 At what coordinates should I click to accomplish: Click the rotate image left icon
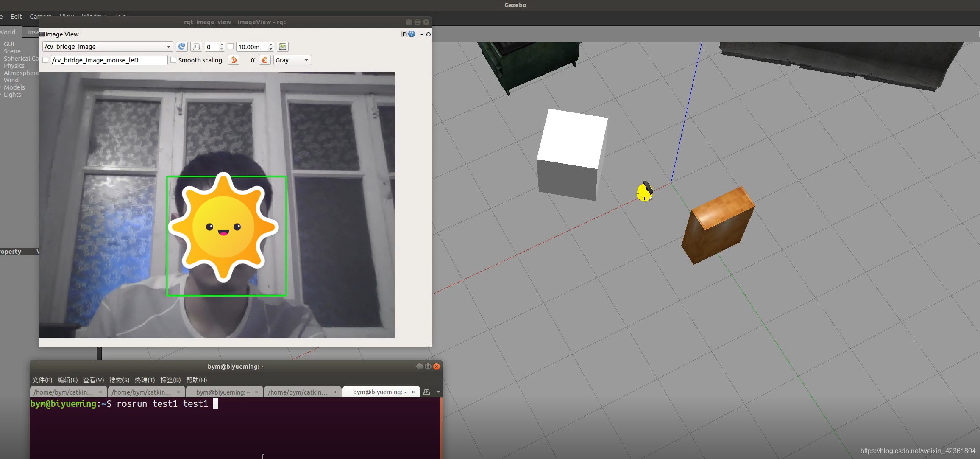(x=233, y=60)
